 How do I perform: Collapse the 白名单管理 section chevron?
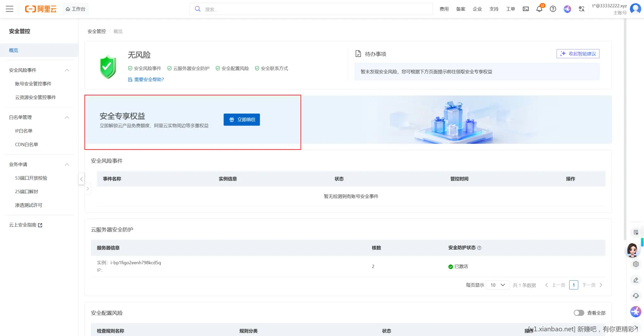(67, 117)
